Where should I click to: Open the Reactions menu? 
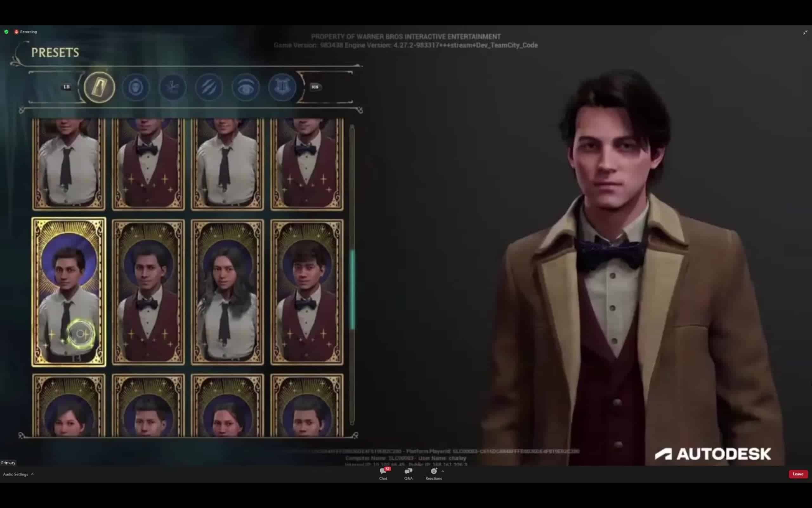(434, 474)
